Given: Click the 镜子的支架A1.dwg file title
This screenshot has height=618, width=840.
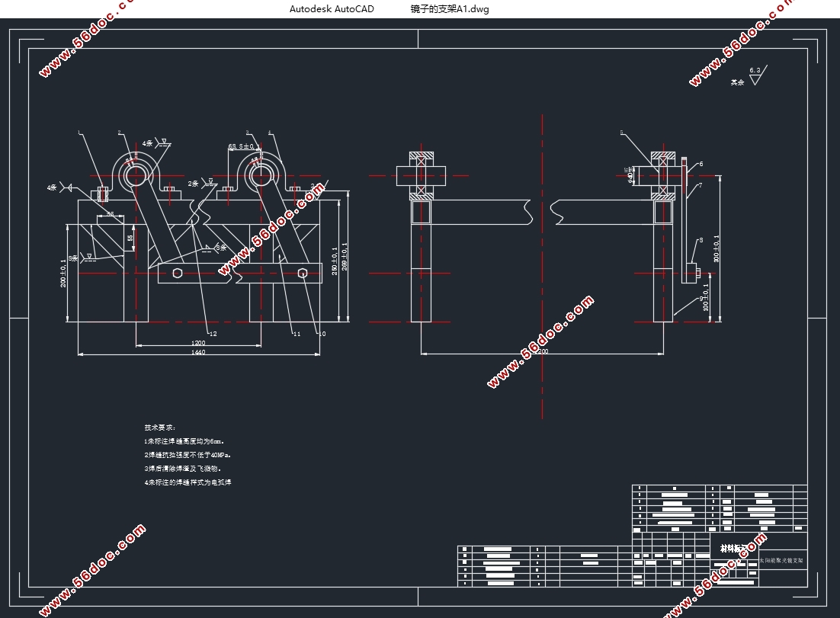Looking at the screenshot, I should click(450, 9).
